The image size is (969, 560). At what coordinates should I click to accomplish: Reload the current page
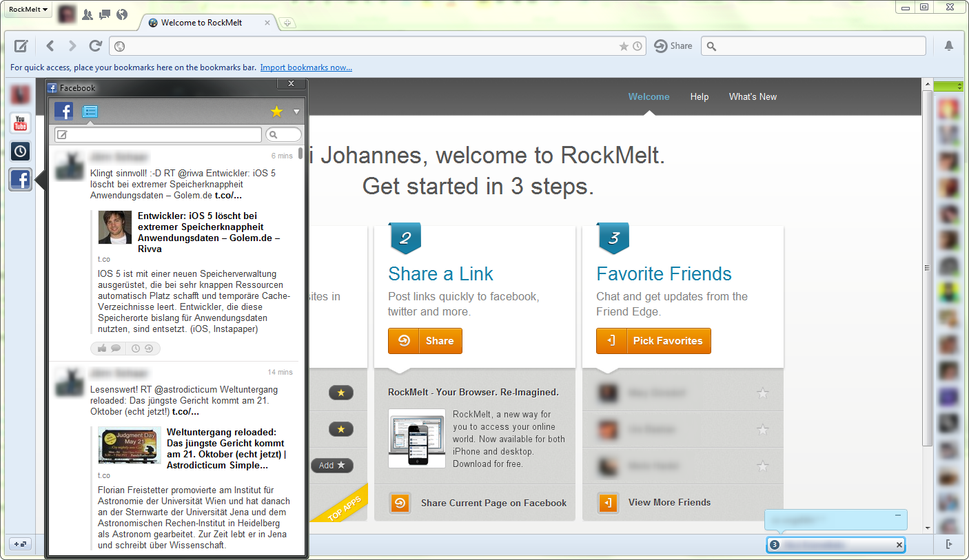[96, 46]
